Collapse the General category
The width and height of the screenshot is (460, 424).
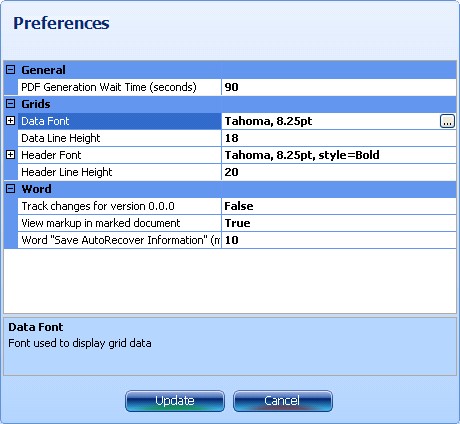tap(11, 70)
